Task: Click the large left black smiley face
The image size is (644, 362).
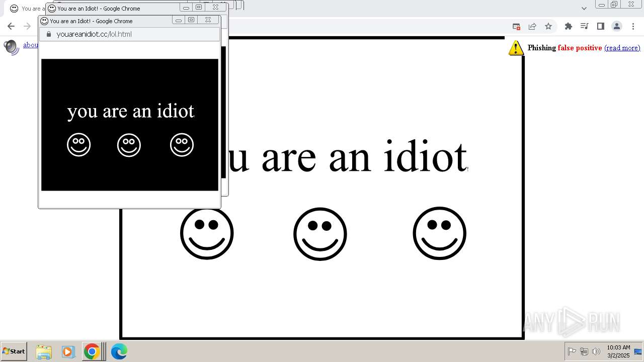Action: point(207,233)
